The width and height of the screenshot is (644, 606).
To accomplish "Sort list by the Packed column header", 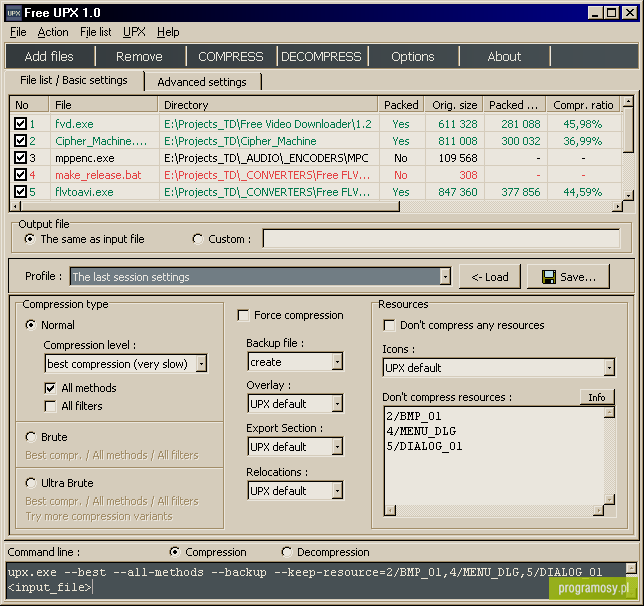I will (x=401, y=105).
